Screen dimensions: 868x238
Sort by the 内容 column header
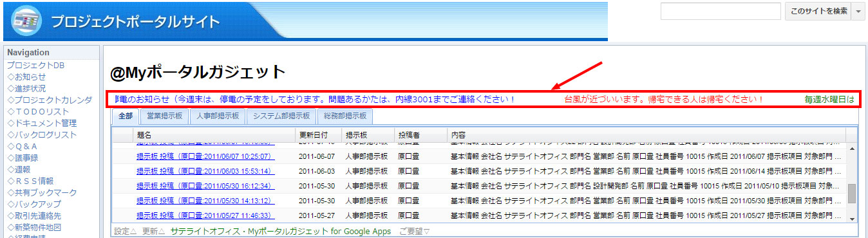point(646,135)
